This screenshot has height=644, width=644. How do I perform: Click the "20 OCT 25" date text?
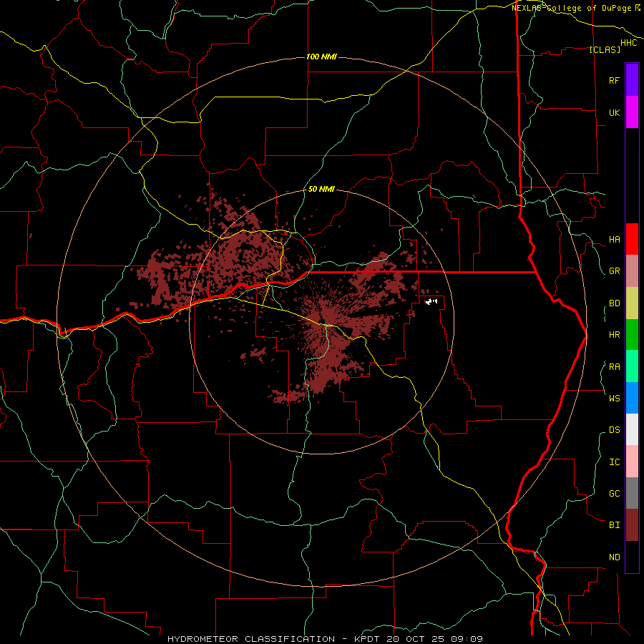pyautogui.click(x=415, y=639)
